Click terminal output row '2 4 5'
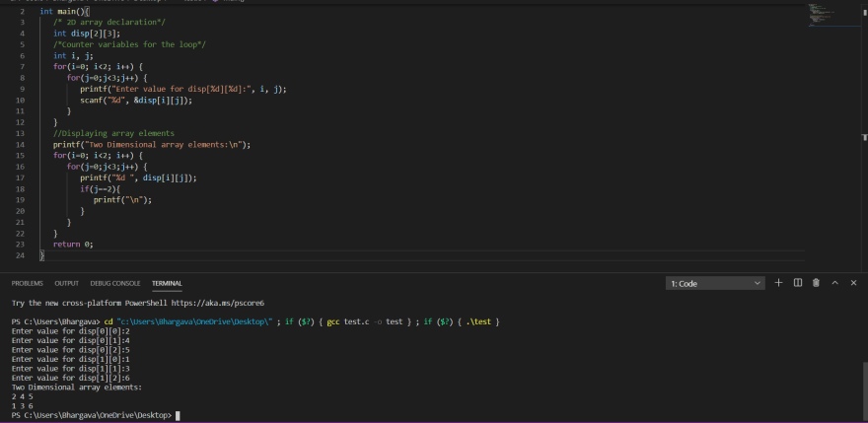This screenshot has width=868, height=423. (22, 396)
